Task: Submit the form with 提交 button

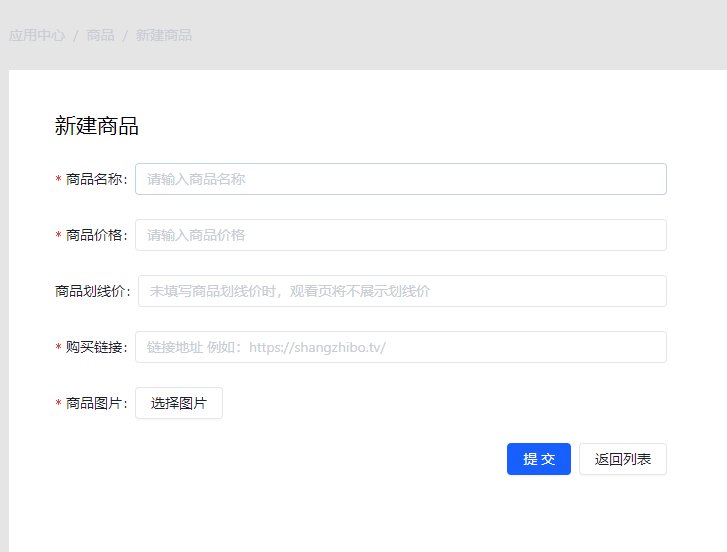Action: 539,459
